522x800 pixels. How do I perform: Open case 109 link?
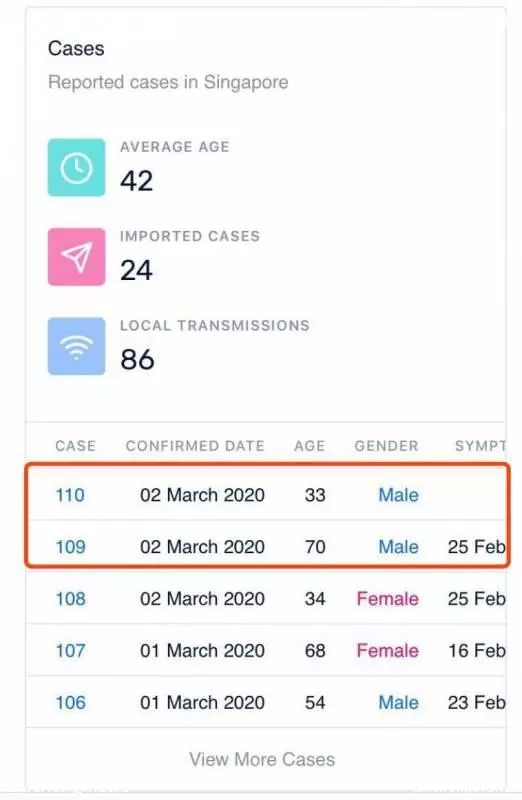coord(70,547)
